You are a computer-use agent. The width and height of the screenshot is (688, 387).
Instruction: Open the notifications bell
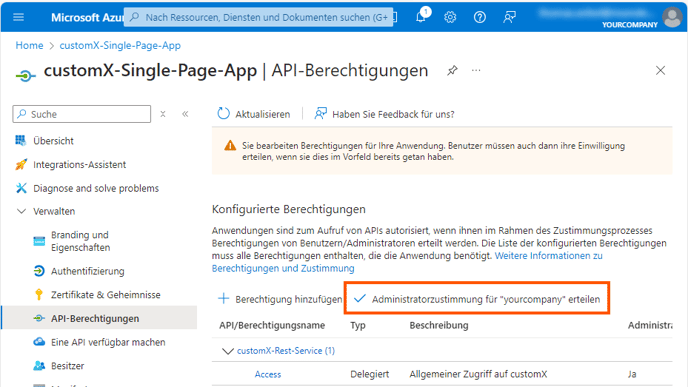(x=421, y=17)
